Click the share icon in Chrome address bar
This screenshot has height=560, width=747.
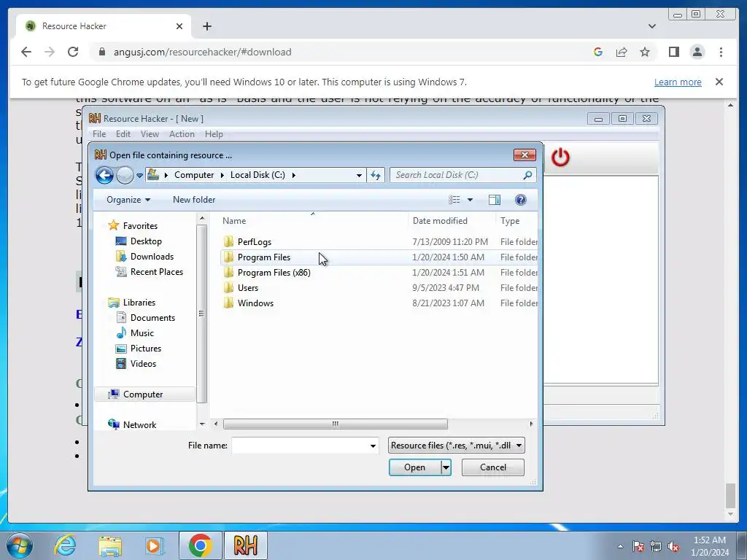(x=622, y=52)
